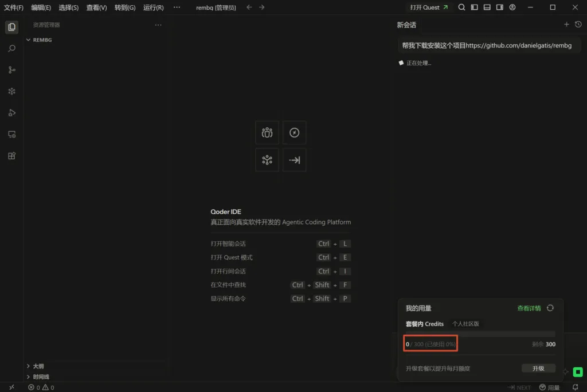This screenshot has width=587, height=392.
Task: Click the Credits usage progress bar
Action: [x=480, y=334]
